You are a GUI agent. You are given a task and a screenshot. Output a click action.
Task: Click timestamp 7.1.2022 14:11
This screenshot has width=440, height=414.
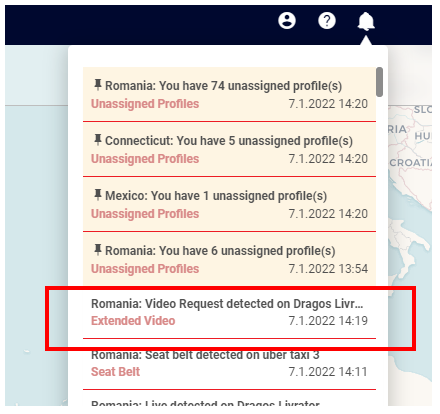tap(328, 372)
